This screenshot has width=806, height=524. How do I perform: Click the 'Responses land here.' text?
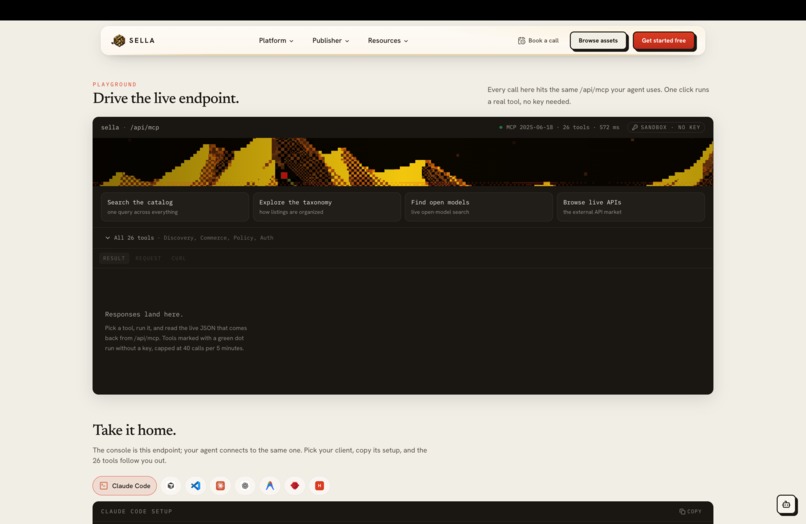[x=144, y=314]
